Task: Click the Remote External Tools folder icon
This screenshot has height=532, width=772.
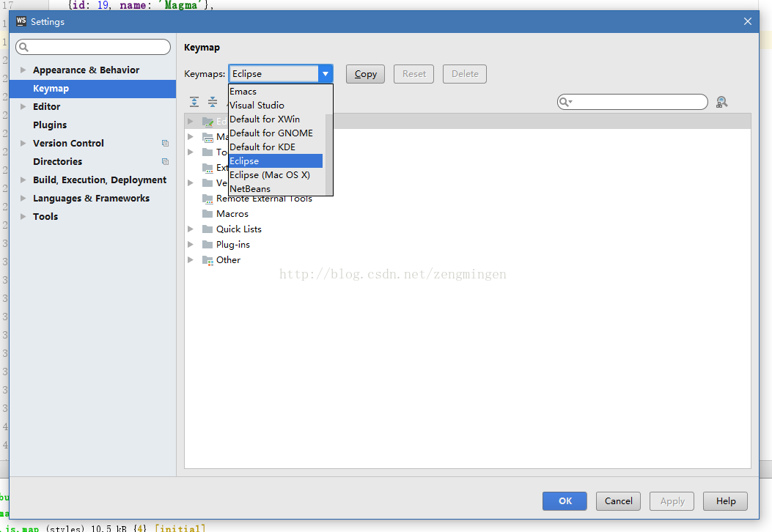Action: [207, 199]
